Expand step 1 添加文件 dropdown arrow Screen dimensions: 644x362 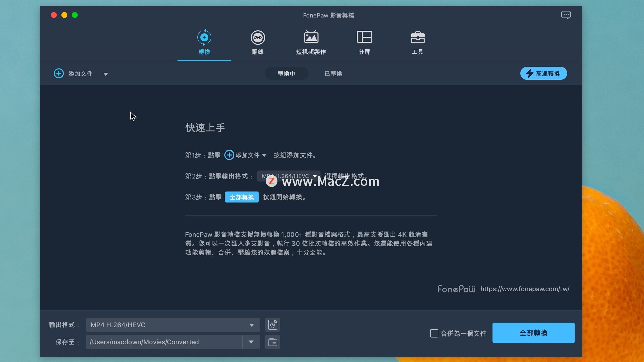[264, 155]
